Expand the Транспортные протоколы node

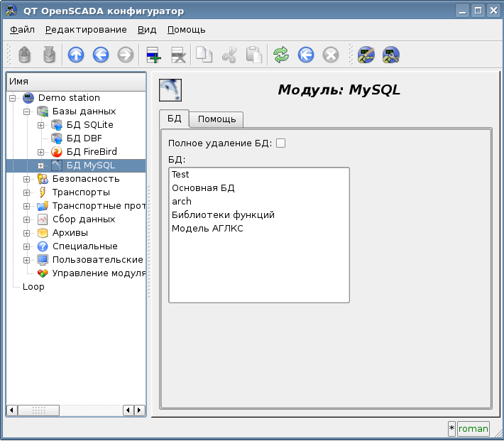point(26,206)
